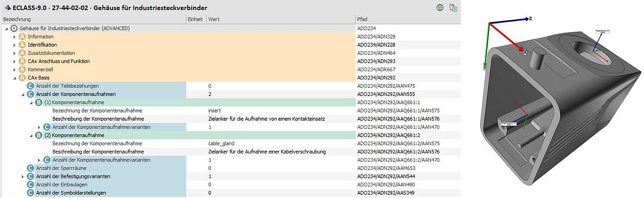Screen dimensions: 644x198
Task: Click the C icon beside Anzahl der Sperrräume
Action: point(30,168)
